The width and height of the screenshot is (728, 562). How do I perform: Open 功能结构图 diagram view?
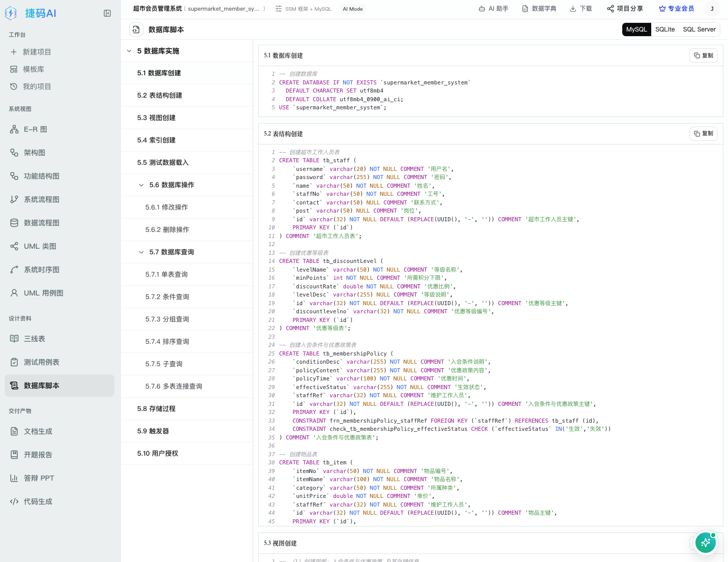coord(59,176)
